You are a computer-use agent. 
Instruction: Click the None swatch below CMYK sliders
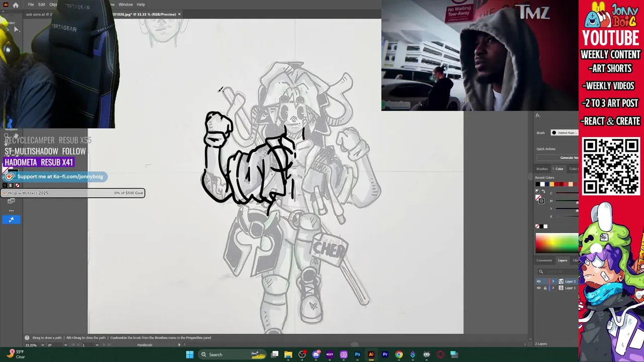point(537,226)
